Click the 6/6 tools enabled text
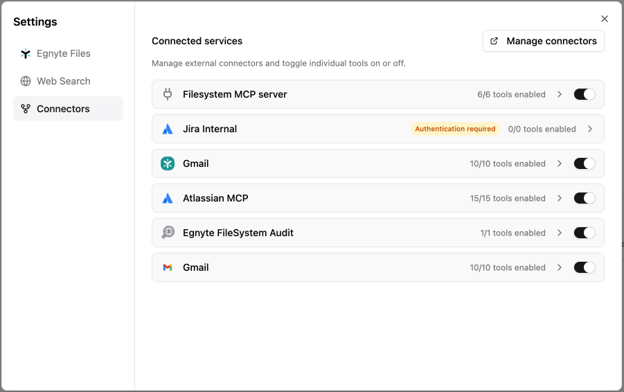 [511, 94]
